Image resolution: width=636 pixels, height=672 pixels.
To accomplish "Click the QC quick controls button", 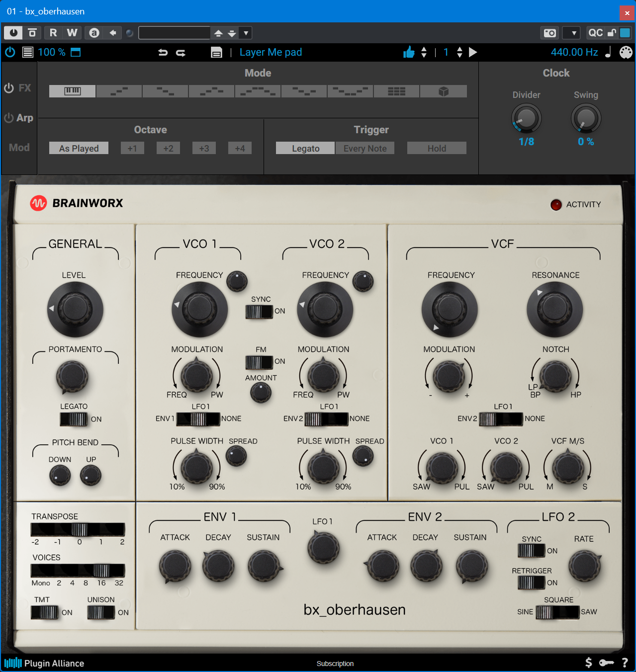I will 595,33.
